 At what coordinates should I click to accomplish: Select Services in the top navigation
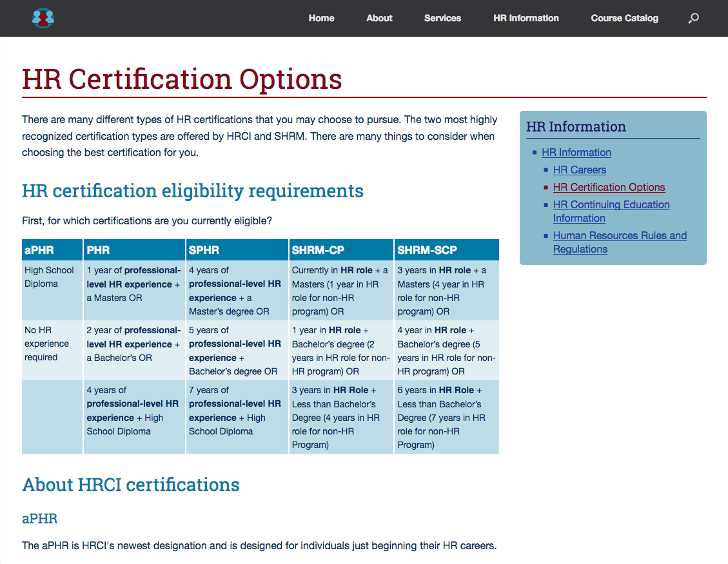(x=442, y=18)
